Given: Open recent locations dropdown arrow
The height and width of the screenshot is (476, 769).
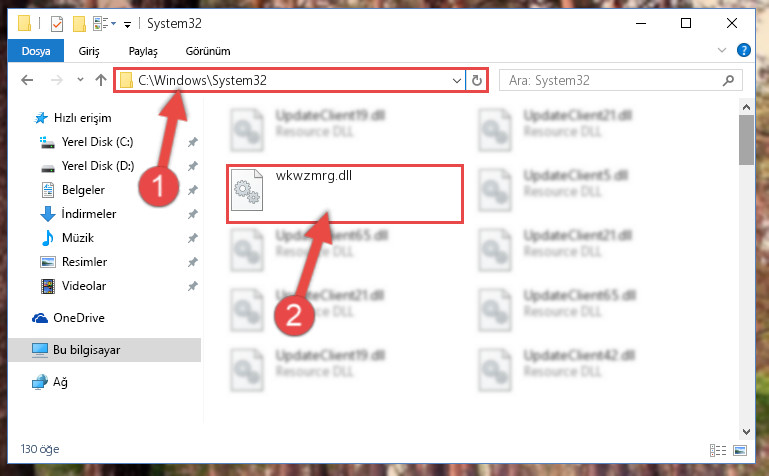Looking at the screenshot, I should coord(80,79).
